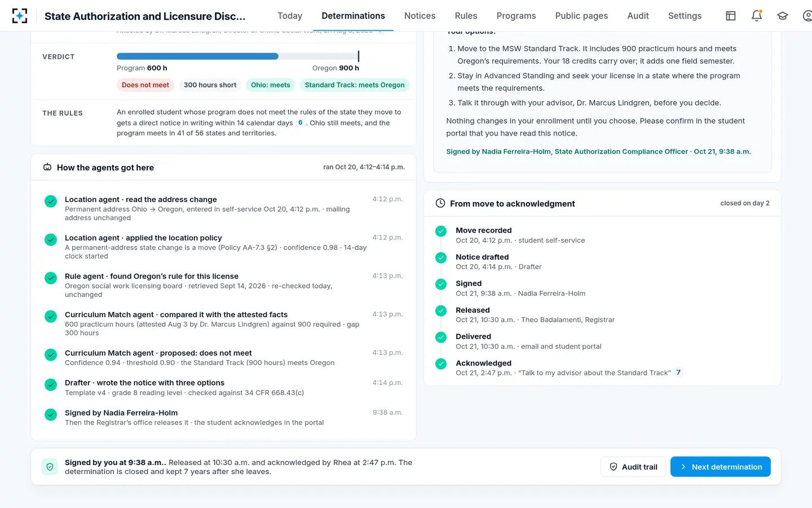Click the practicum hours progress bar
Viewport: 812px width, 508px height.
click(237, 56)
